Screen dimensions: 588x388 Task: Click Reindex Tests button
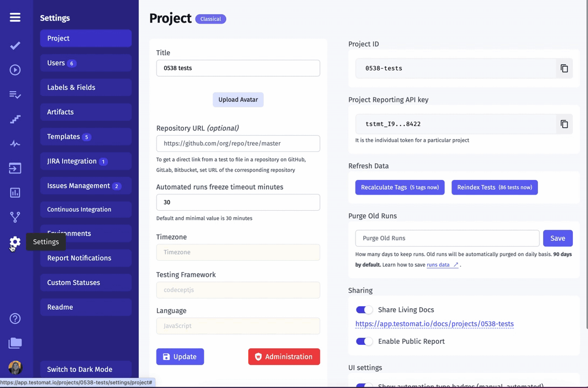(495, 187)
